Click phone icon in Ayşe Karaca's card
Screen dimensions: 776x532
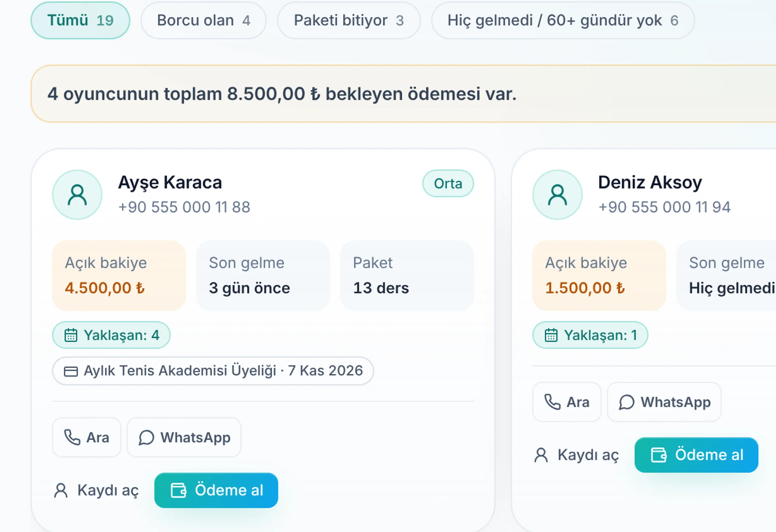click(72, 437)
